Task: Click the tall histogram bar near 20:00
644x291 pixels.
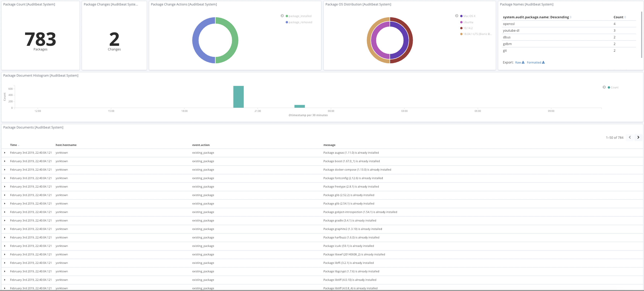Action: [239, 97]
